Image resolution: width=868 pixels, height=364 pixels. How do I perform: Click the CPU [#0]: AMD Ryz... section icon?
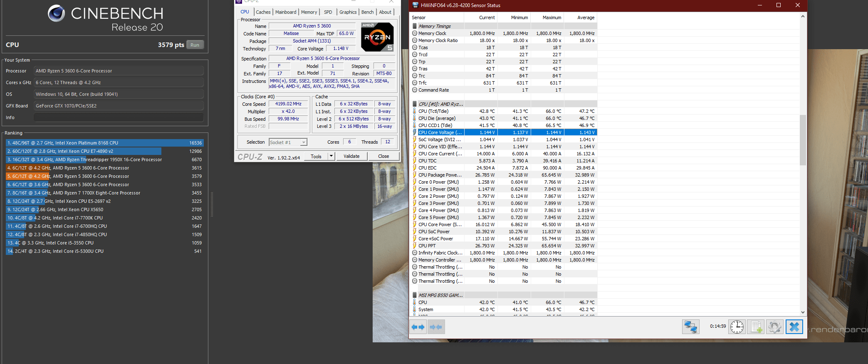point(415,104)
